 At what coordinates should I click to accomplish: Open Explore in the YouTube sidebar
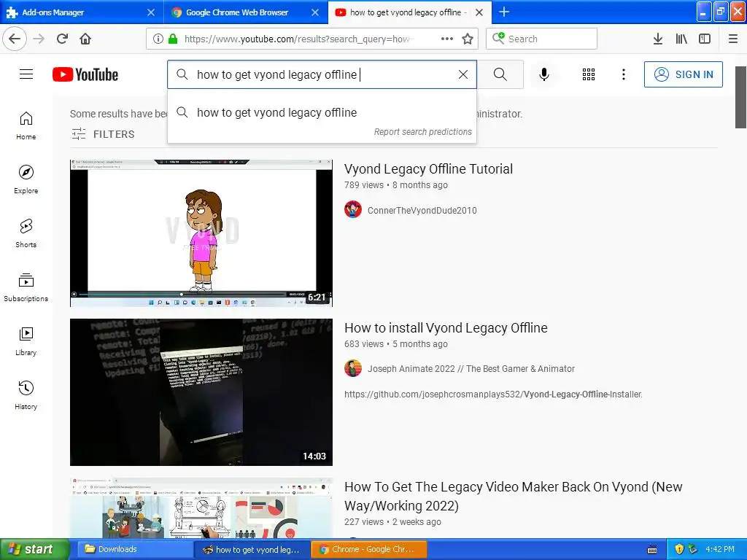(26, 179)
